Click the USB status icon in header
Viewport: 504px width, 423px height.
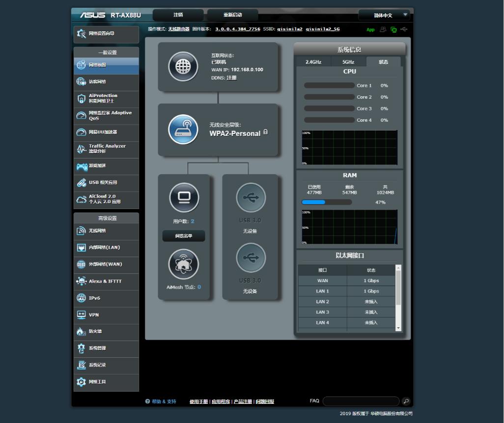(403, 29)
